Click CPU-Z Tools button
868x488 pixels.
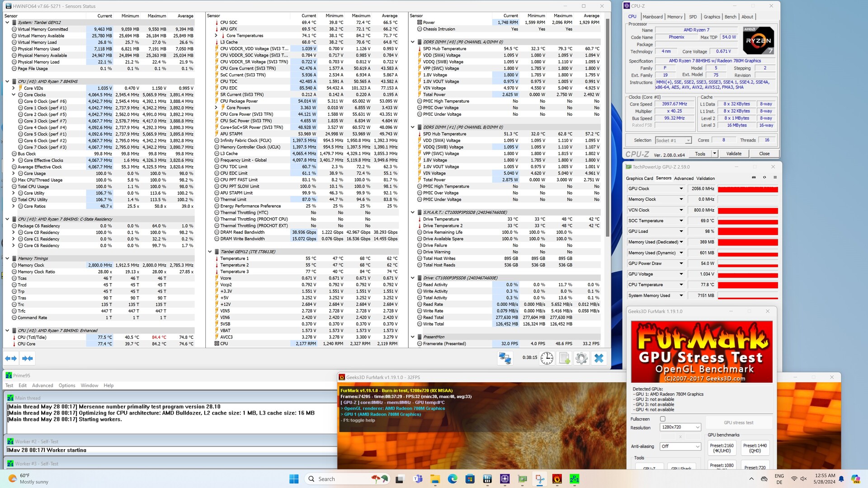700,154
